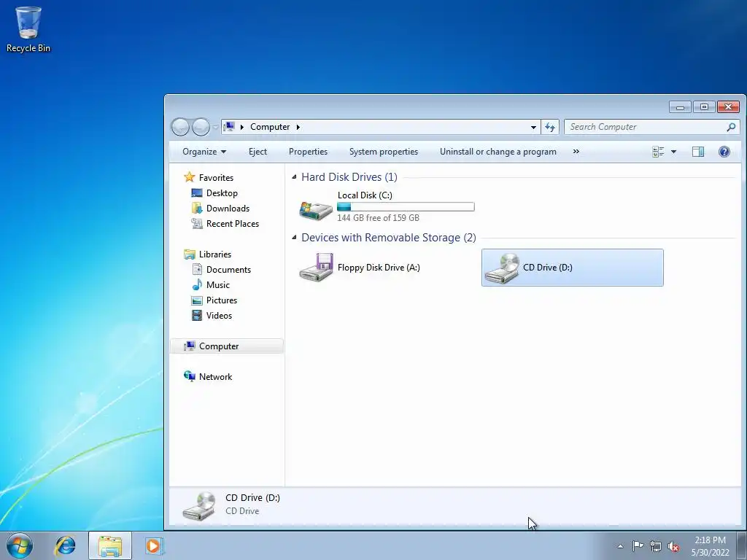
Task: Open the address bar previous locations dropdown
Action: click(x=533, y=127)
